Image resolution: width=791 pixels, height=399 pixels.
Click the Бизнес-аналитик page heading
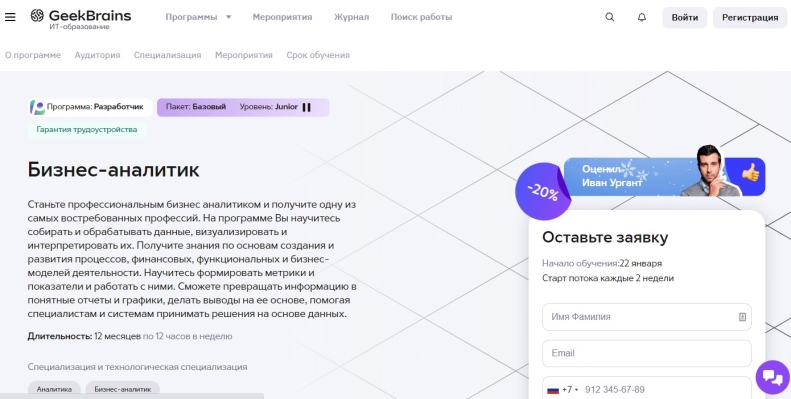(114, 169)
